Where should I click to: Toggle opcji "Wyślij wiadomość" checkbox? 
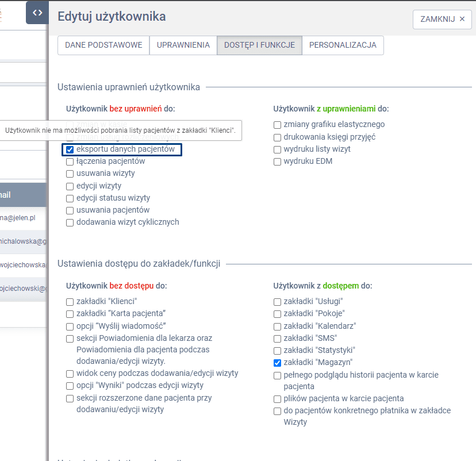(70, 326)
